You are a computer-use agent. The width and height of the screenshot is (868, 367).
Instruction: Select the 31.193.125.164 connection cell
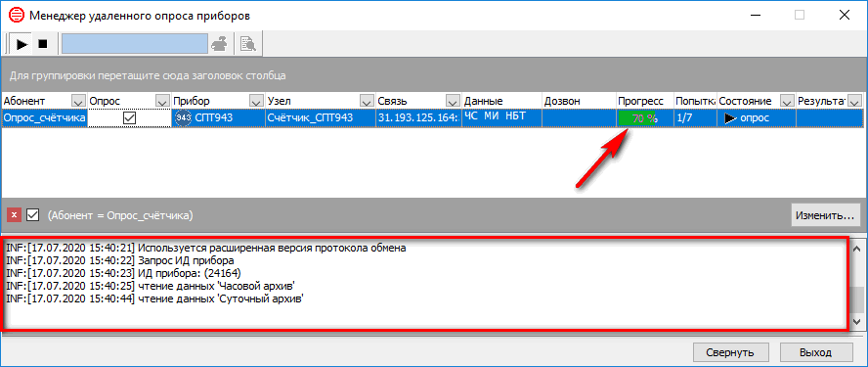point(418,118)
